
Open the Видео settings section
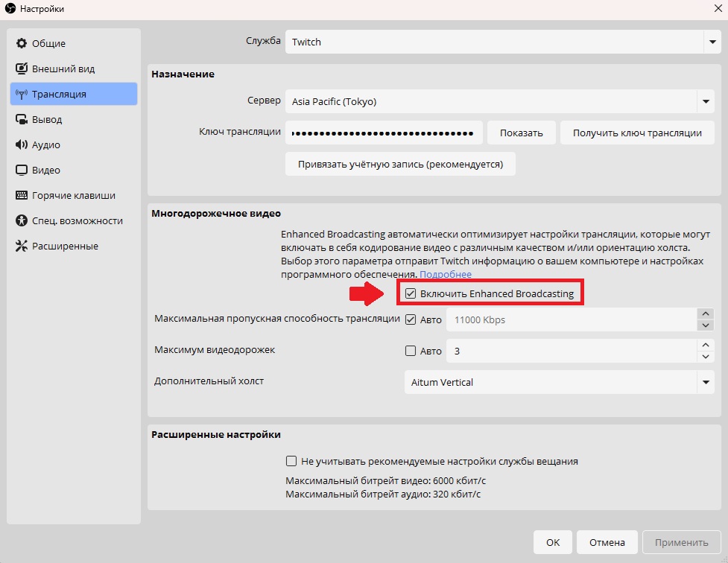[74, 170]
